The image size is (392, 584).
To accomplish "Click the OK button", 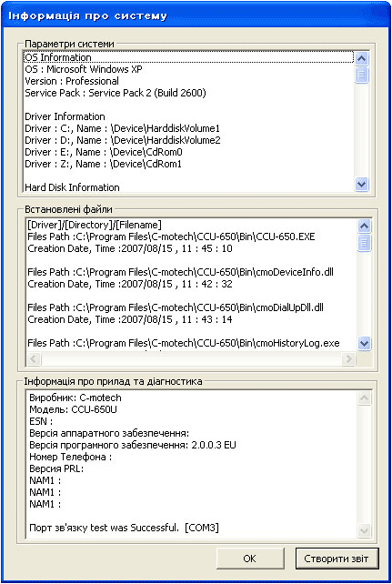I will pos(250,559).
